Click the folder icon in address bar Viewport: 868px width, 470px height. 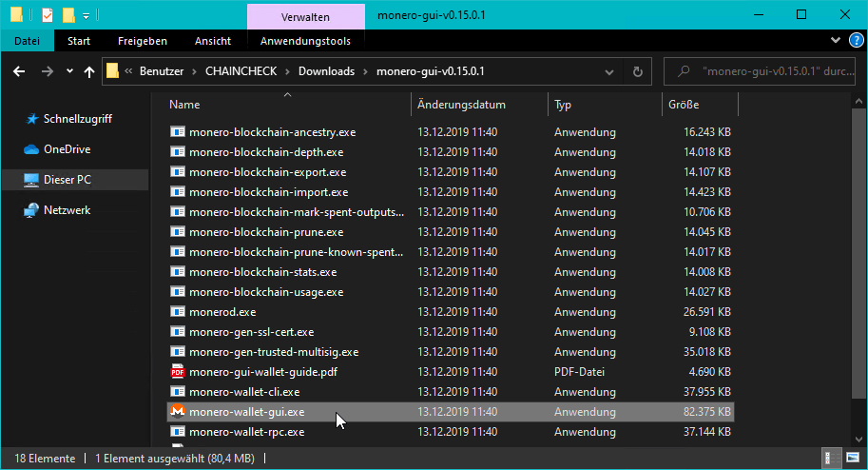112,71
